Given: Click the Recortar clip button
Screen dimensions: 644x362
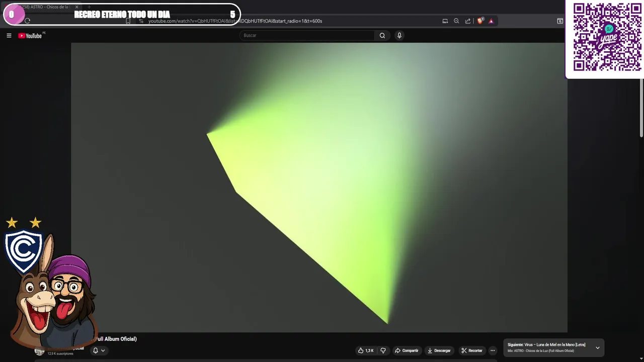Looking at the screenshot, I should click(x=472, y=350).
